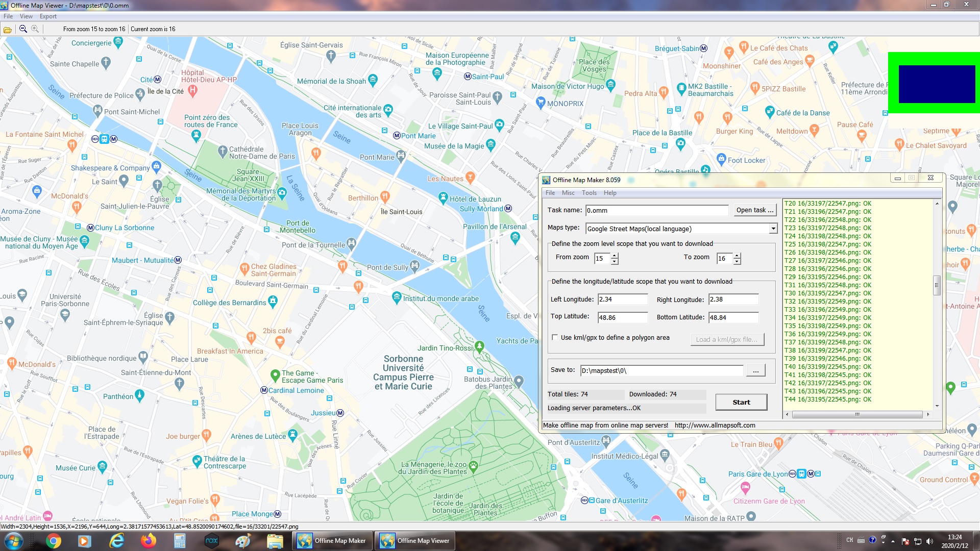Click the Task name input field

click(656, 210)
